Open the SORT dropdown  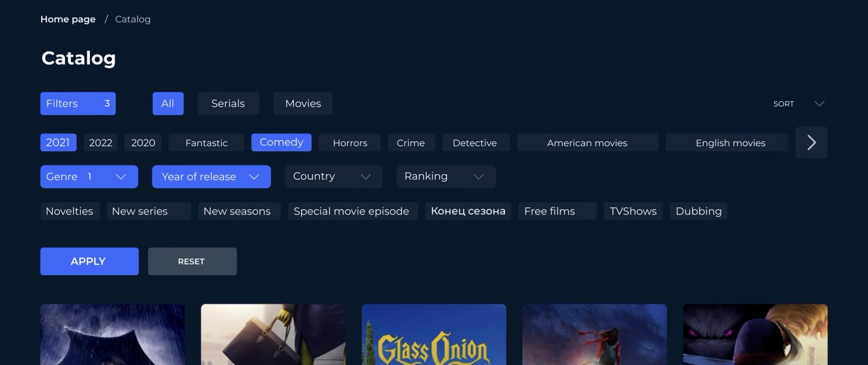[799, 104]
